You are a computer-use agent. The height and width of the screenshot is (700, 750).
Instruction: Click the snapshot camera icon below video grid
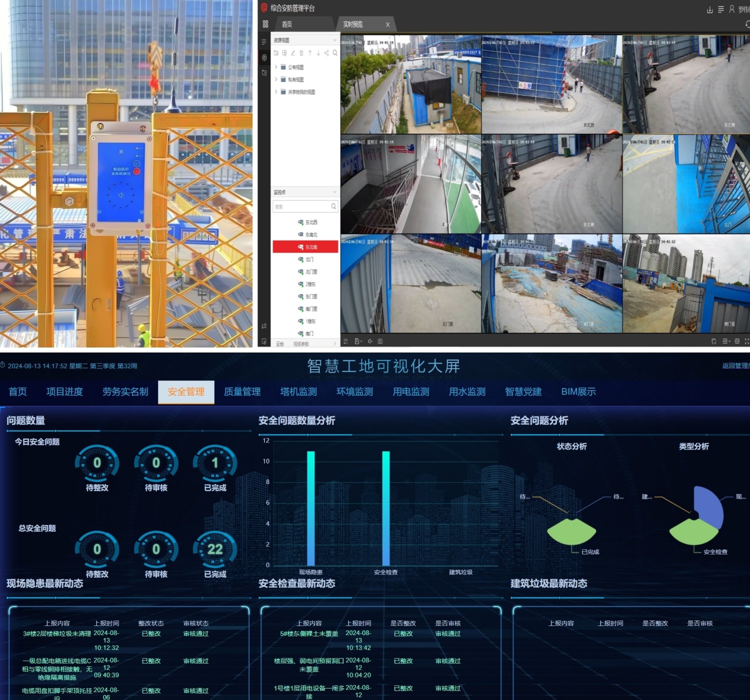(x=380, y=341)
